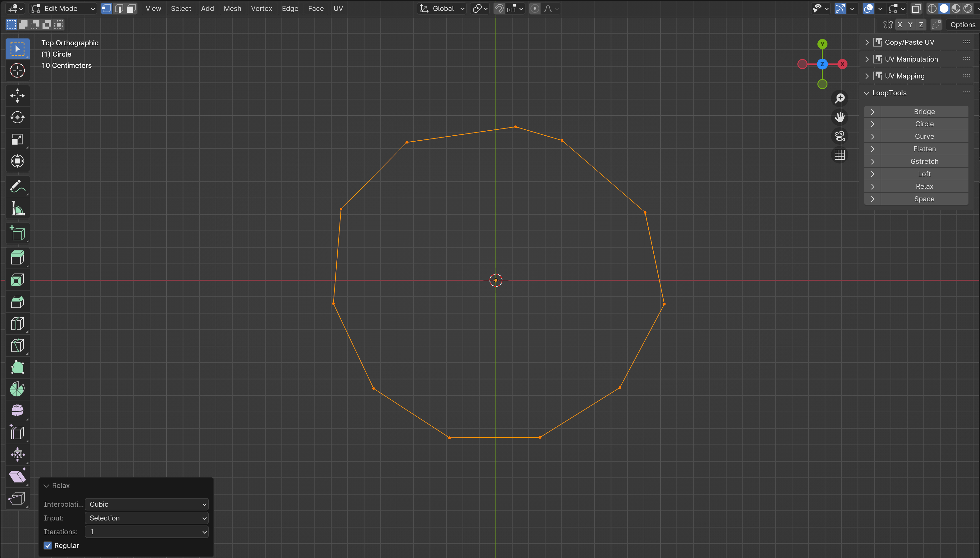
Task: Uncheck the Regular checkbox
Action: click(48, 545)
